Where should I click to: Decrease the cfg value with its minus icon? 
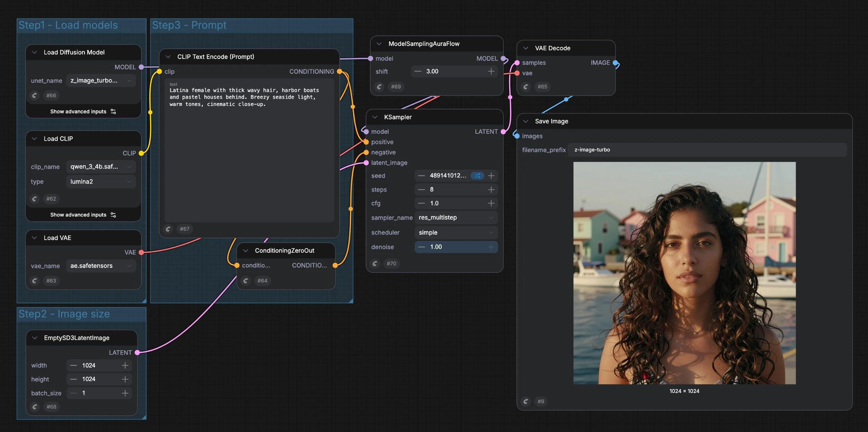click(421, 203)
